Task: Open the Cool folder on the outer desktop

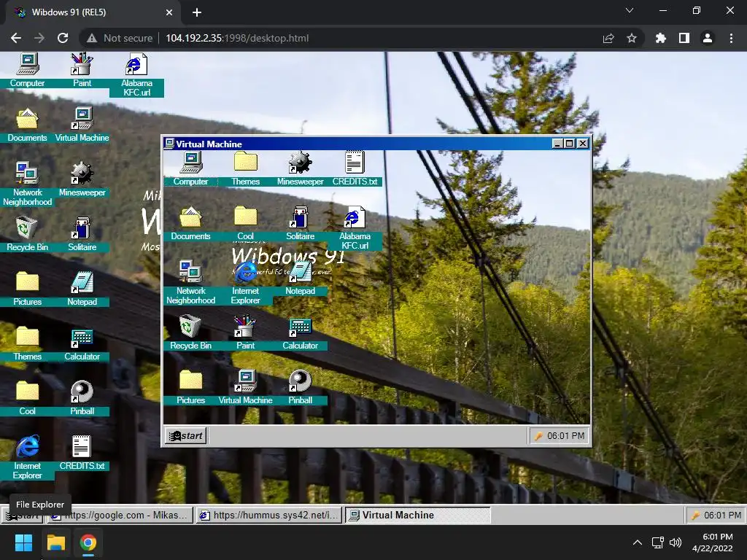Action: click(27, 399)
